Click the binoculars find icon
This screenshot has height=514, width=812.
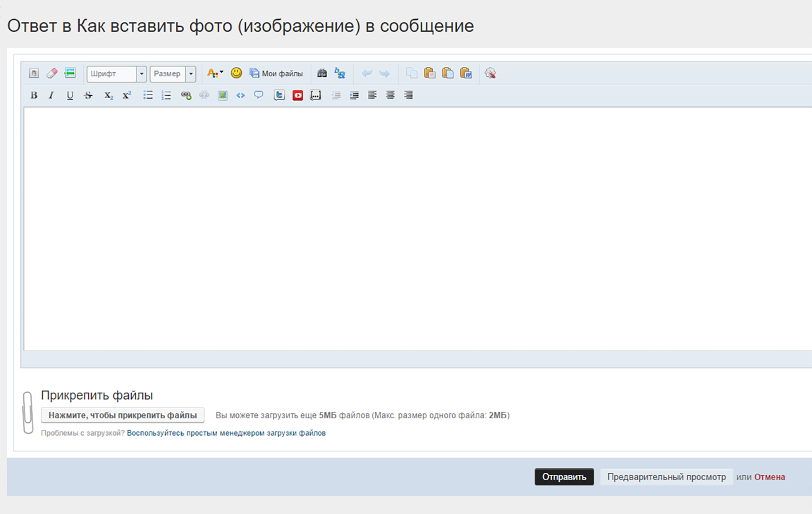click(x=322, y=73)
